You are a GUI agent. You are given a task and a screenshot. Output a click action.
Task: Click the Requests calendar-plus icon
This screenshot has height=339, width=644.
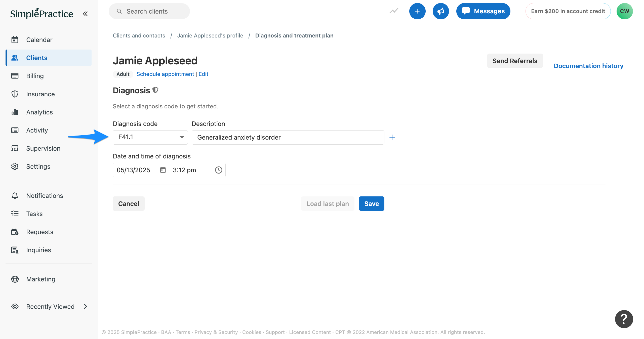[x=15, y=232]
